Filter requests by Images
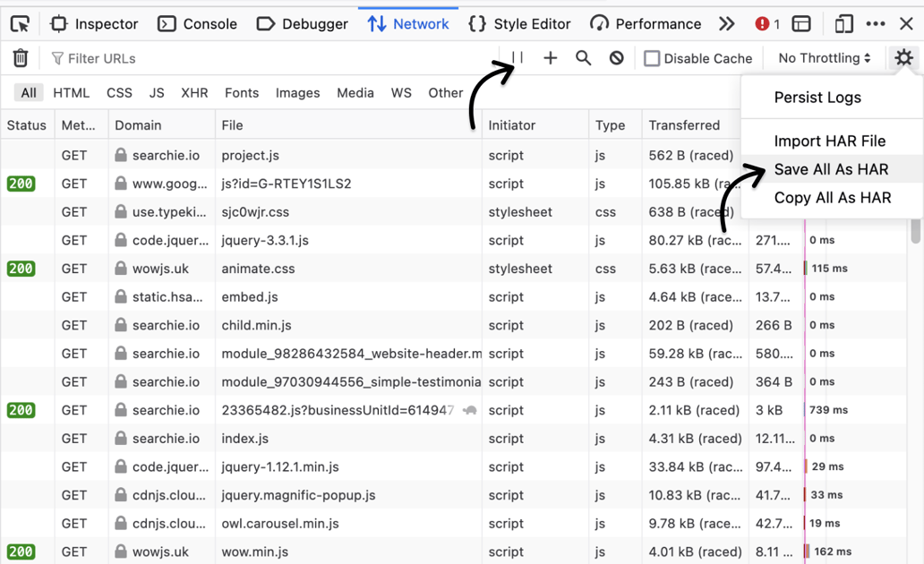 click(297, 92)
